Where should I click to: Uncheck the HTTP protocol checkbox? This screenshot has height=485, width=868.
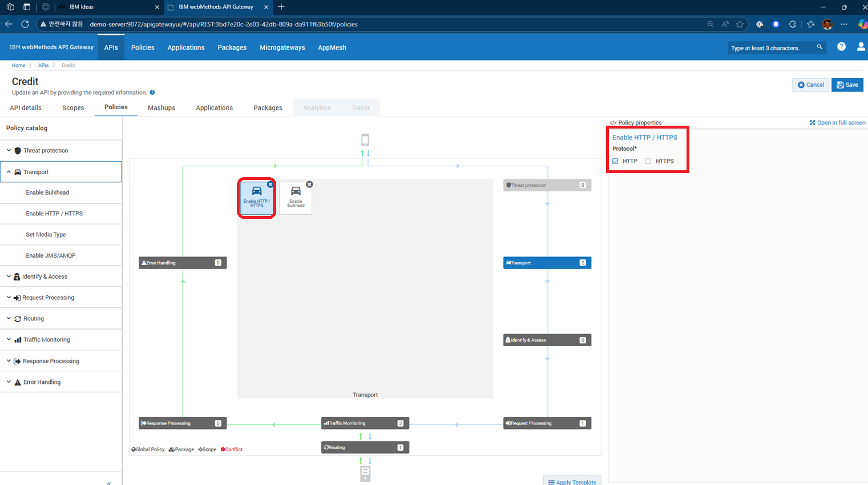[615, 161]
